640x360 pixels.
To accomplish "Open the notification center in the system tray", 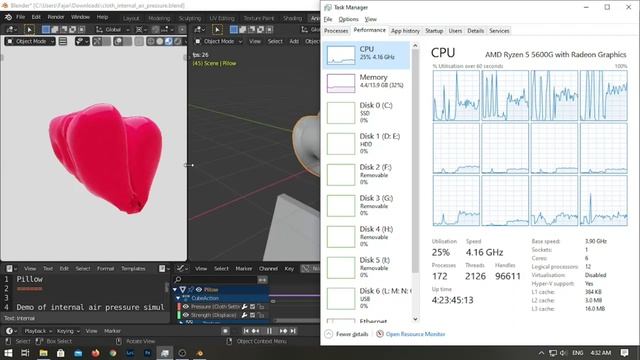I will click(x=624, y=353).
